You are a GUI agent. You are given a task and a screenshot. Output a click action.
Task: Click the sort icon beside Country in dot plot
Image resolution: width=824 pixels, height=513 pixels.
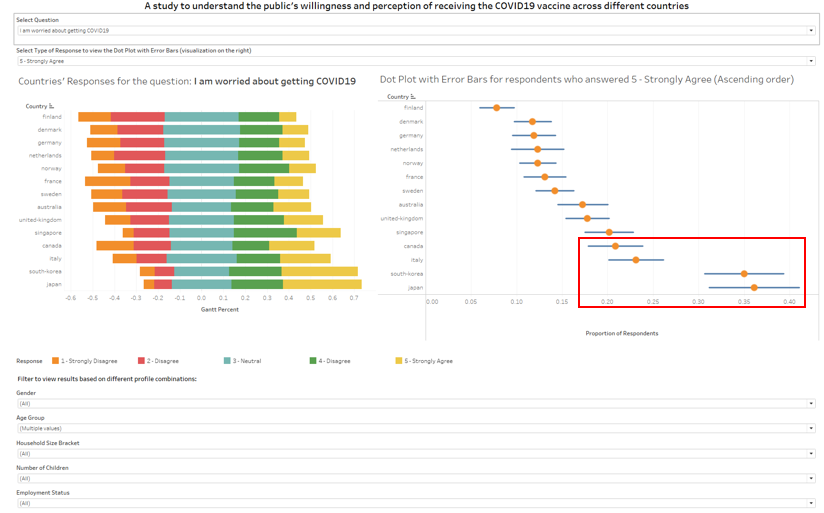414,97
